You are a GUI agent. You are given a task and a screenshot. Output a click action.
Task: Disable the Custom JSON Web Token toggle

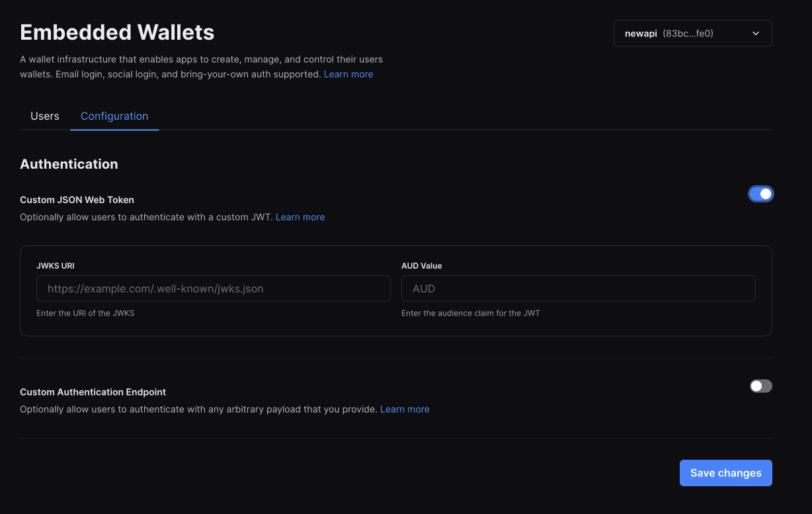click(x=760, y=194)
